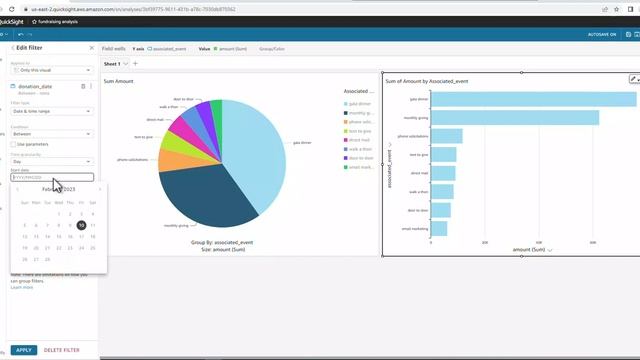Open the Filter type dropdown
The image size is (640, 360).
[x=52, y=111]
